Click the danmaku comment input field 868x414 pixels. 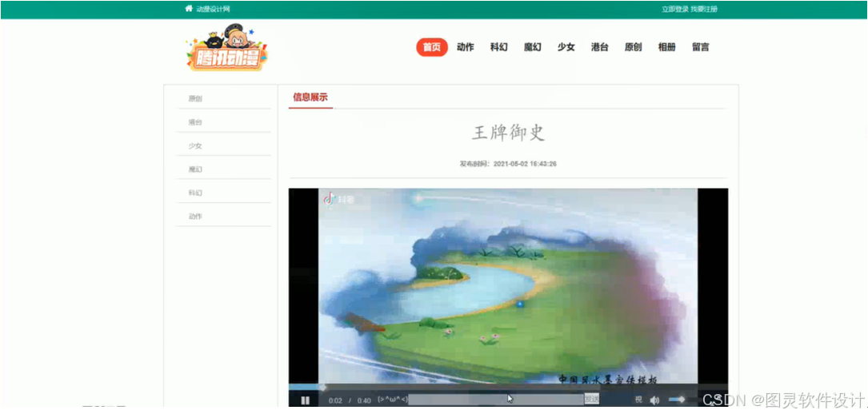496,399
